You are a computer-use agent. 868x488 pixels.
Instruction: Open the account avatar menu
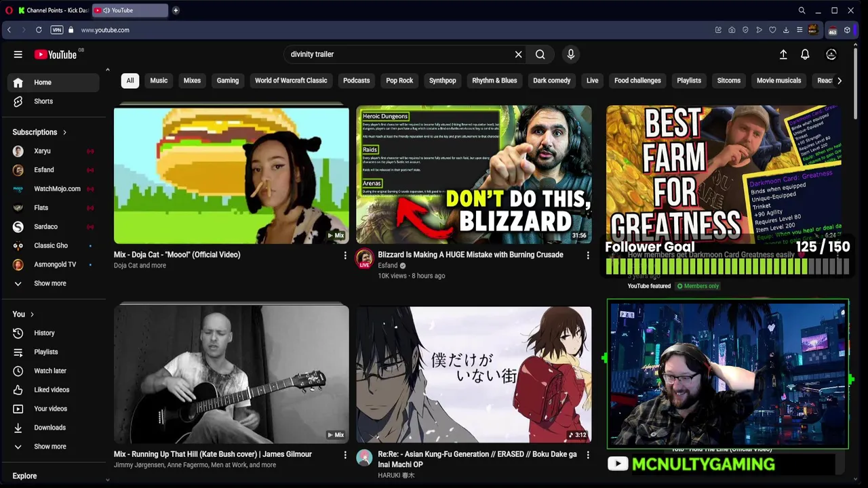click(831, 54)
